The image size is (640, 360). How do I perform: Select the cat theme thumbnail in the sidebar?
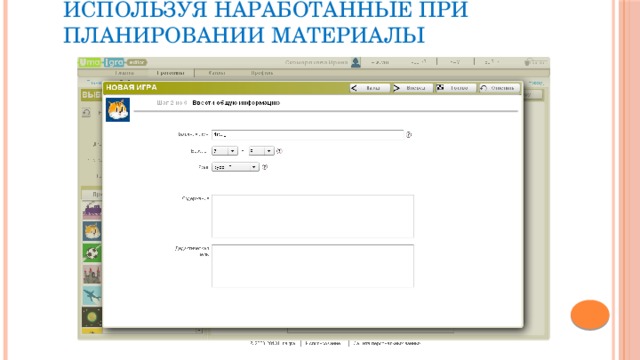pos(92,231)
